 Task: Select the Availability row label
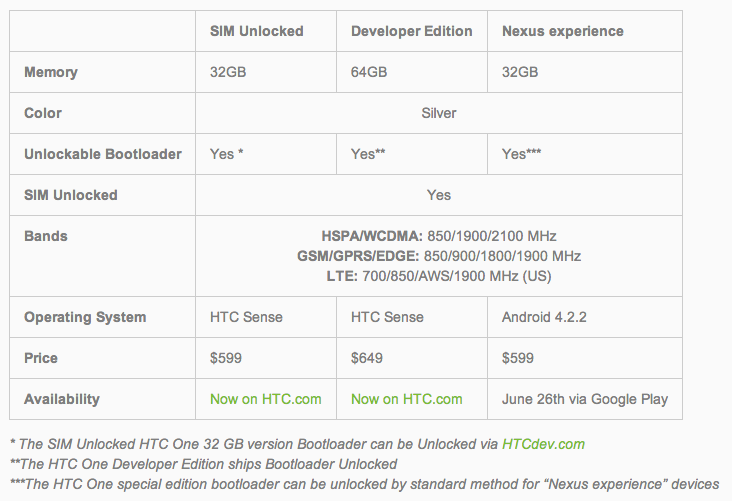point(62,399)
